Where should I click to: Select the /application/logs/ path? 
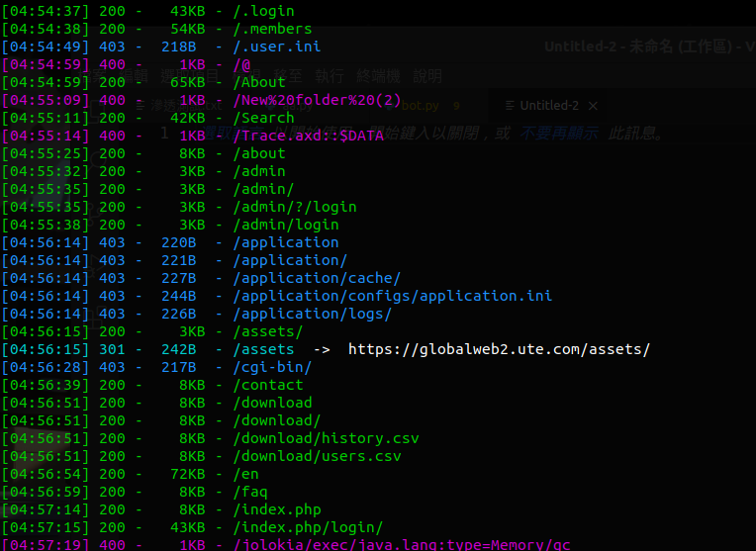(313, 314)
